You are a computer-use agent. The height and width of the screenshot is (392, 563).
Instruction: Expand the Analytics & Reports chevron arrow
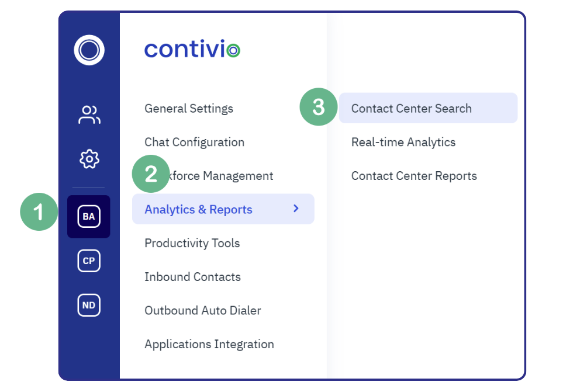(296, 209)
